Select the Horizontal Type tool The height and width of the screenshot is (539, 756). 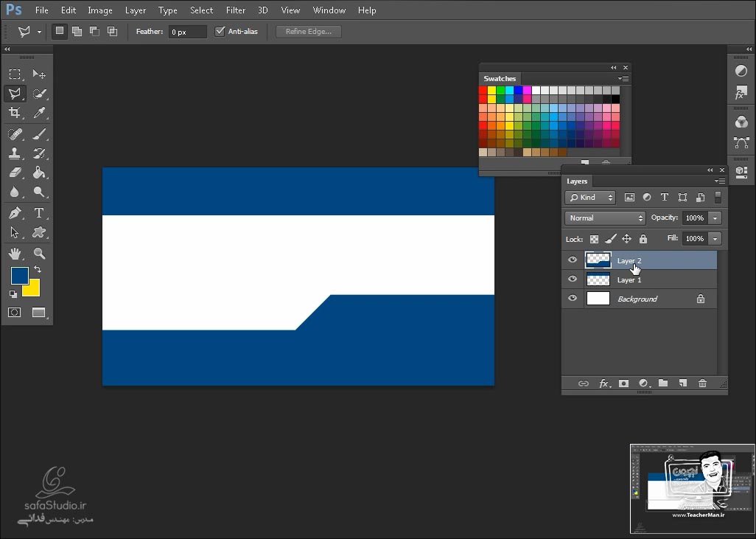[x=38, y=213]
